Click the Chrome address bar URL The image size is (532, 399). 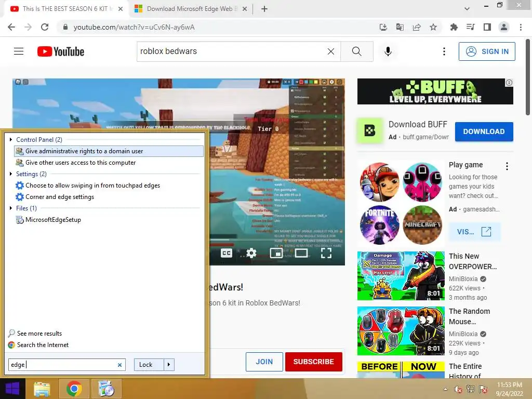point(134,27)
